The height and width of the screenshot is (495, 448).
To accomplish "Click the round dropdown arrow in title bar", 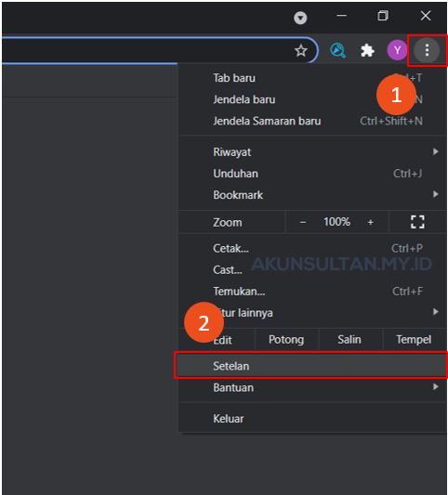I will pos(300,18).
